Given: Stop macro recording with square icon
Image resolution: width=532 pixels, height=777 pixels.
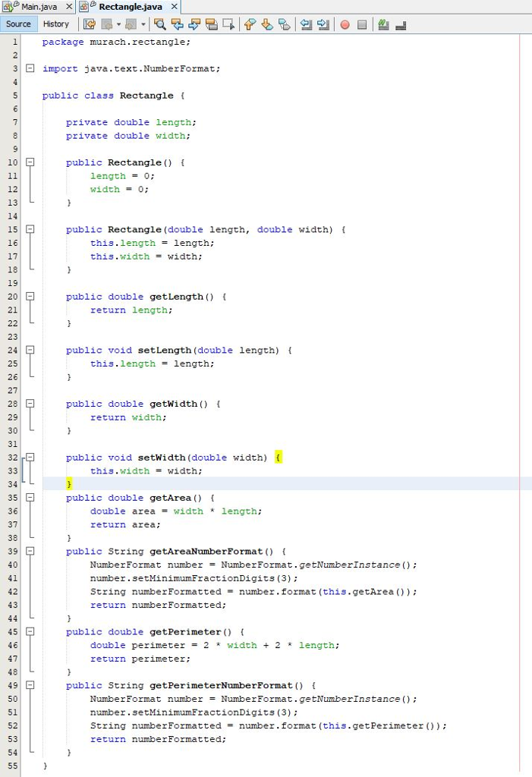Looking at the screenshot, I should click(362, 24).
